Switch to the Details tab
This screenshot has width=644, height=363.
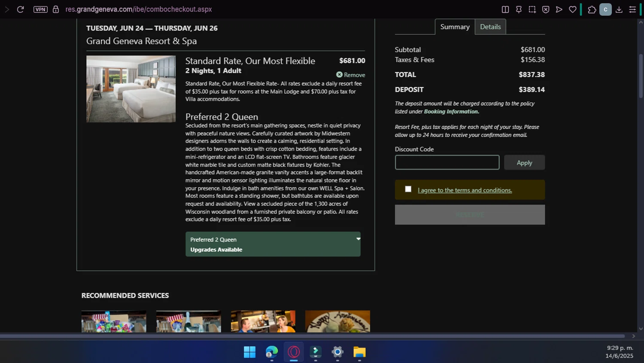coord(490,27)
